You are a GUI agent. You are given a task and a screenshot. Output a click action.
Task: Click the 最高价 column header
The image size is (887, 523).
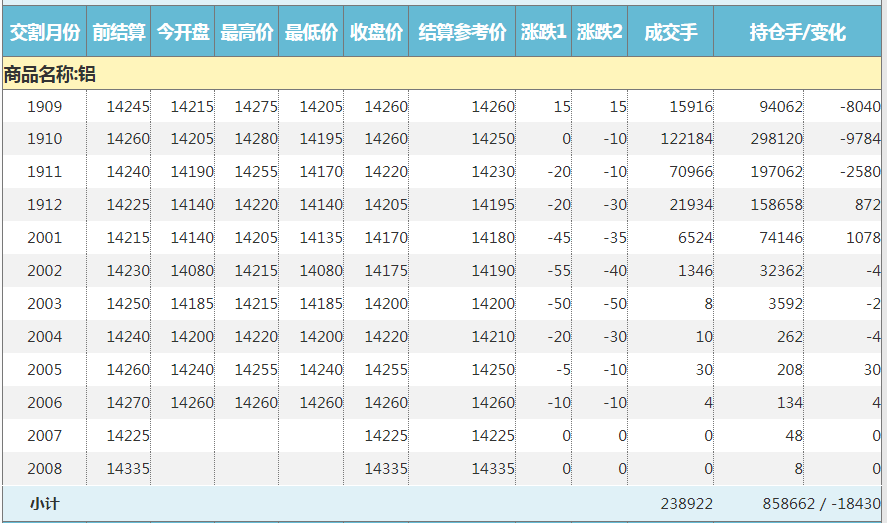click(x=247, y=32)
